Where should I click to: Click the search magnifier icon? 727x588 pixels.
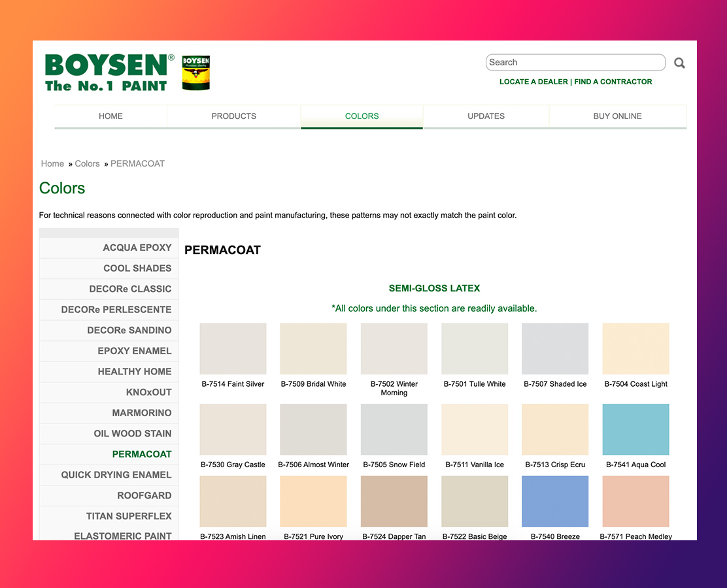[x=679, y=63]
